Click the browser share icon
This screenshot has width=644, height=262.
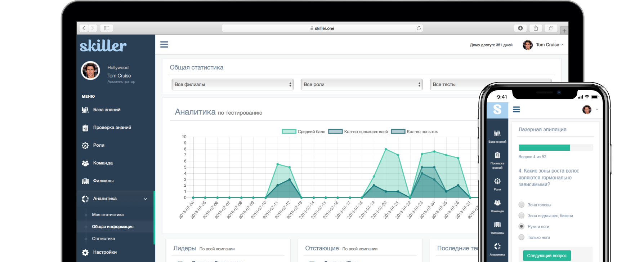[x=536, y=28]
